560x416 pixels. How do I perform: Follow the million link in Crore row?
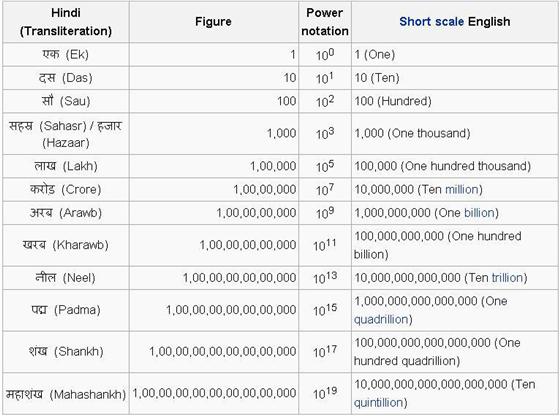(461, 189)
